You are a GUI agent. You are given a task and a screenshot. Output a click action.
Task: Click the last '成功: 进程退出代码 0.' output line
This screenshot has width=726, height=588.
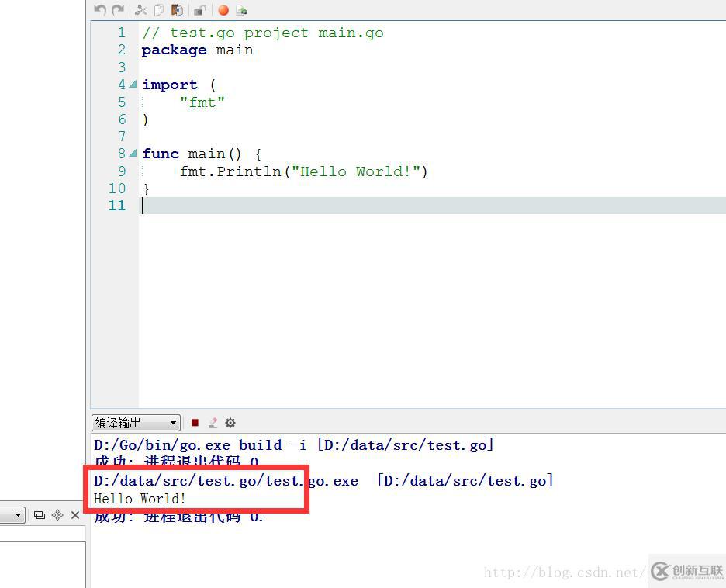(178, 517)
